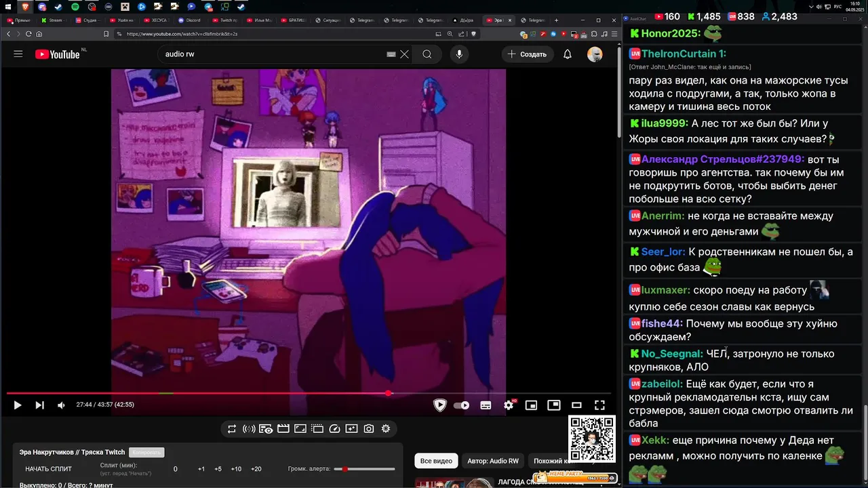Toggle YouTube autoplay switch
Screen dimensions: 868x488
[x=461, y=405]
